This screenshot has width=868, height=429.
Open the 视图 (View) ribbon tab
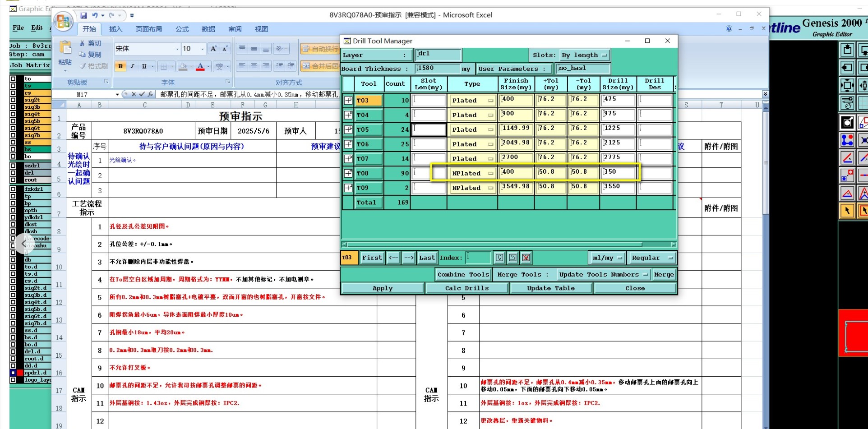[x=261, y=29]
